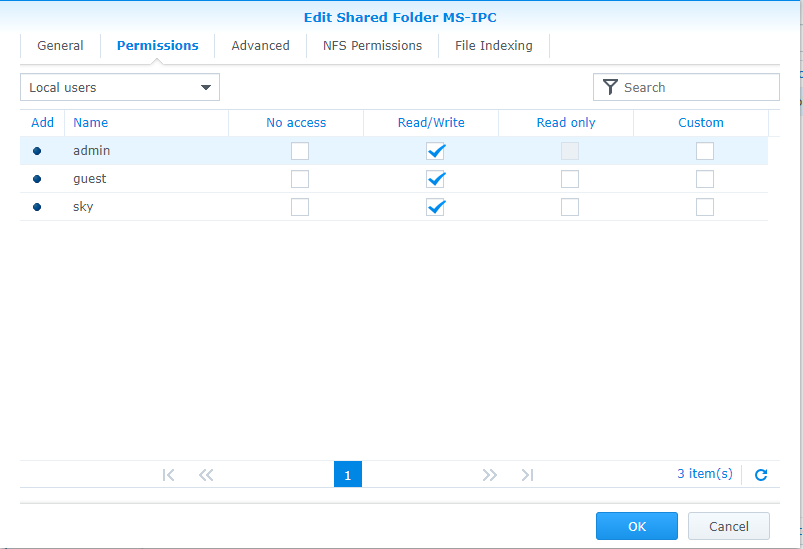Open the Advanced tab
Screen dimensions: 803x549
[261, 46]
